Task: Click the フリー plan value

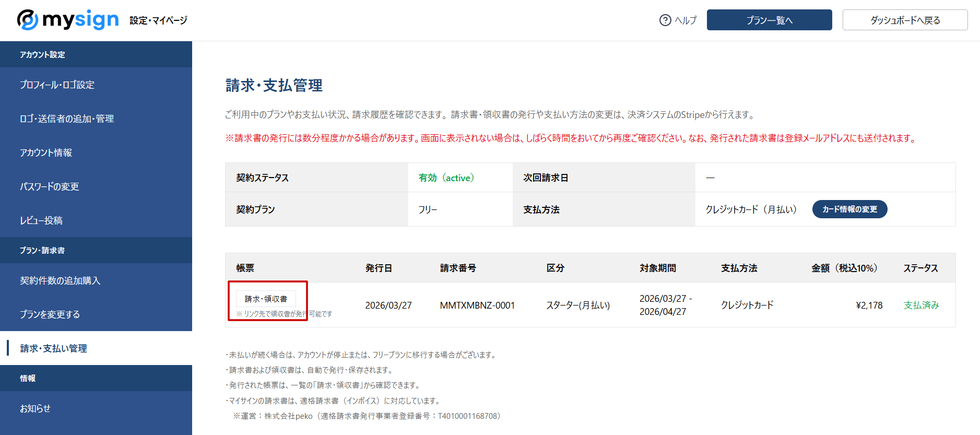Action: [x=428, y=209]
